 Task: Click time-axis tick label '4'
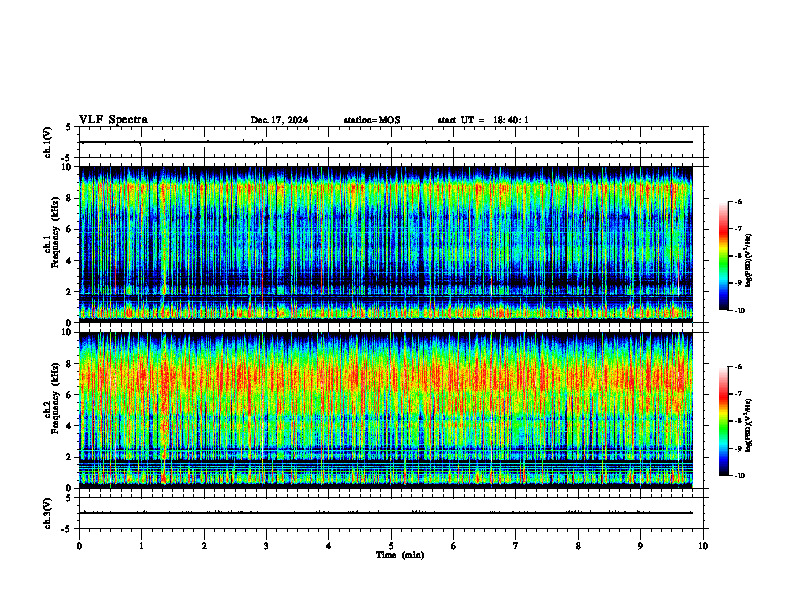329,546
